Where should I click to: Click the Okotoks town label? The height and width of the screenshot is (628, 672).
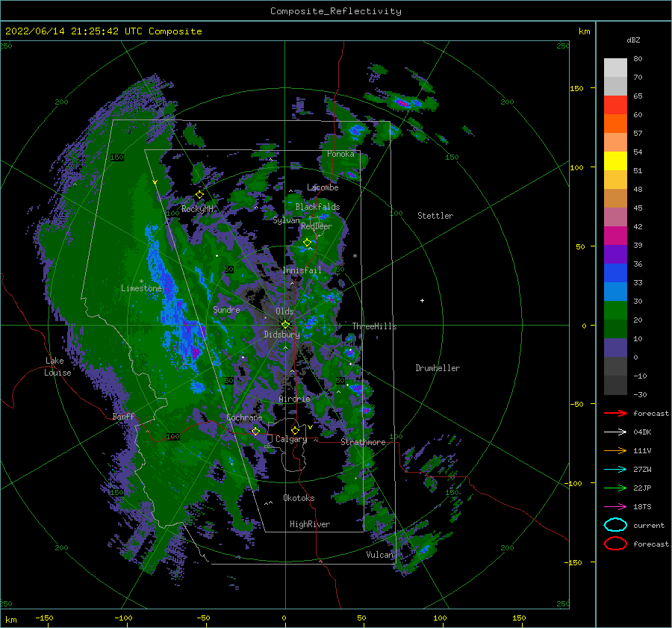299,497
